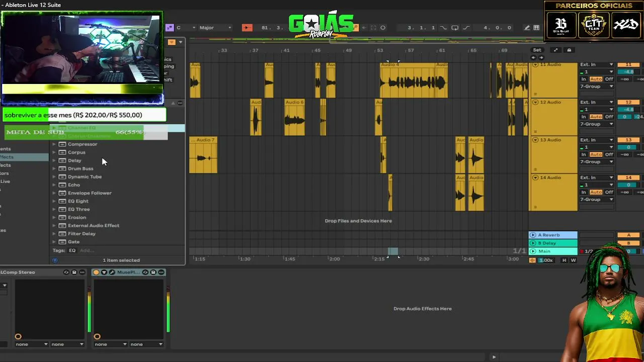Open Ext. In dropdown on 11 Audio

point(597,65)
